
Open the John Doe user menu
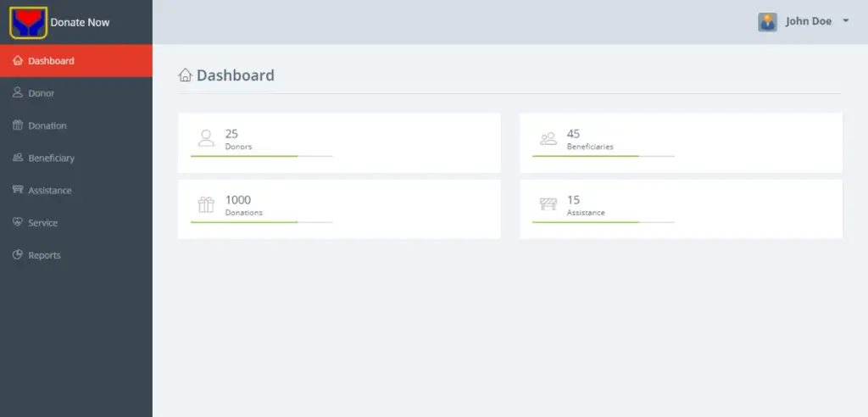click(804, 21)
